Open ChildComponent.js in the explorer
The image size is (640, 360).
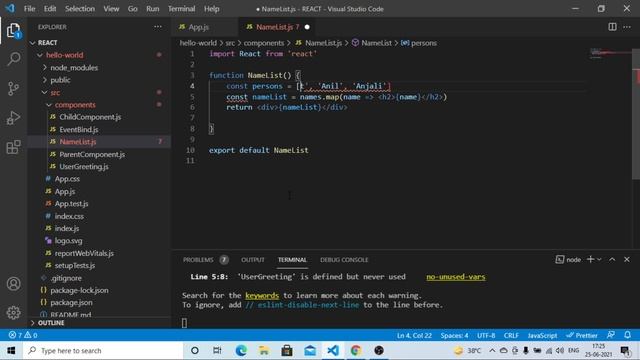(x=90, y=117)
